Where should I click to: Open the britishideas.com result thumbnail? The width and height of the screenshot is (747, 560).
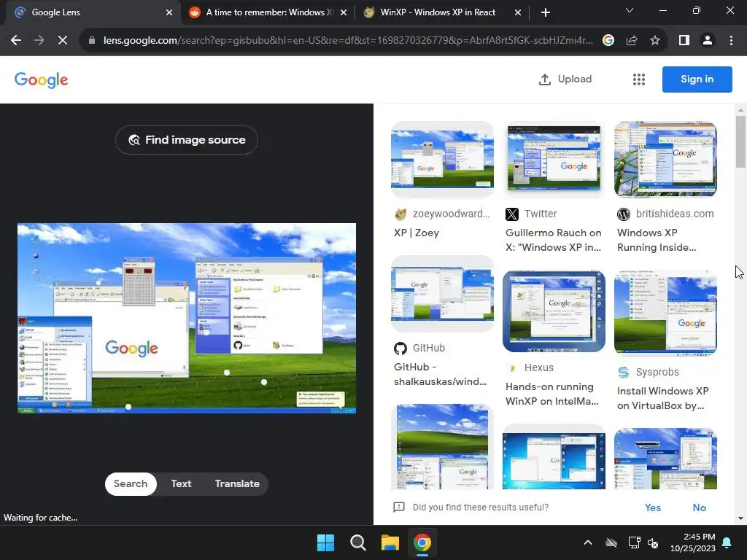[x=665, y=158]
